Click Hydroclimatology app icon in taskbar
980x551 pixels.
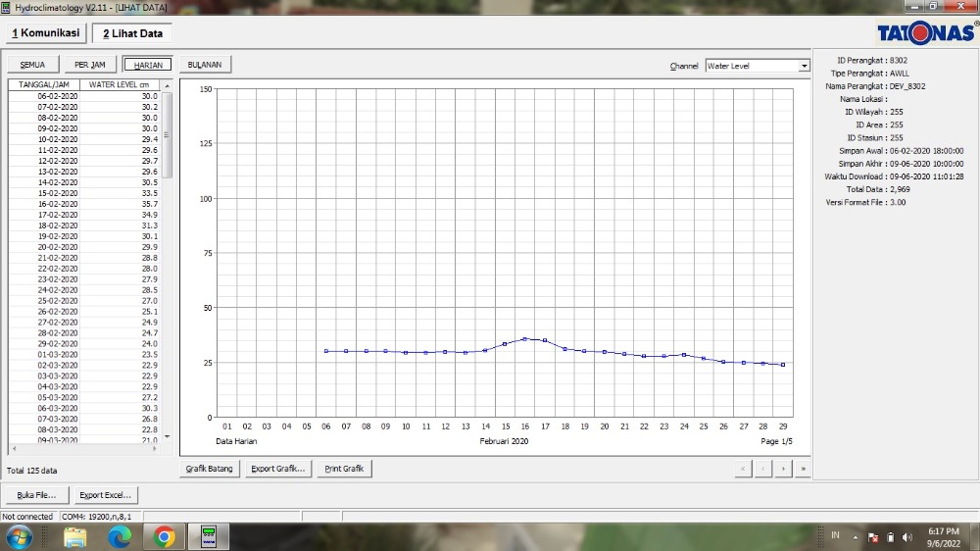click(209, 536)
